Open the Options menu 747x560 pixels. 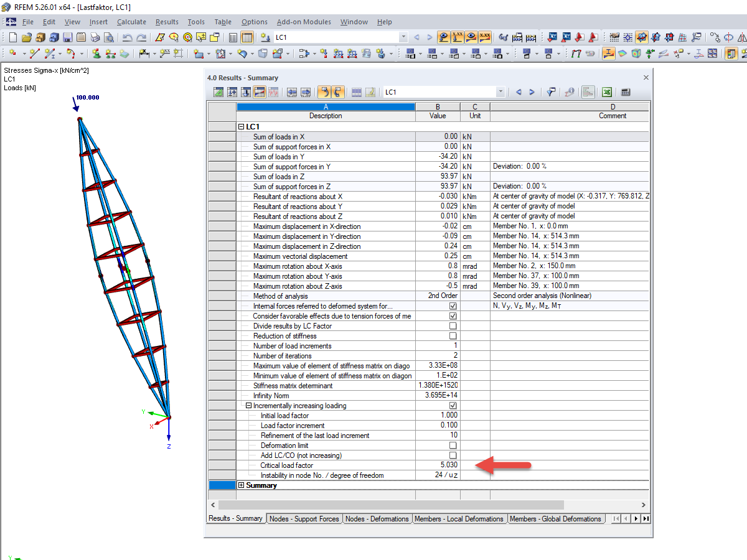(x=254, y=22)
